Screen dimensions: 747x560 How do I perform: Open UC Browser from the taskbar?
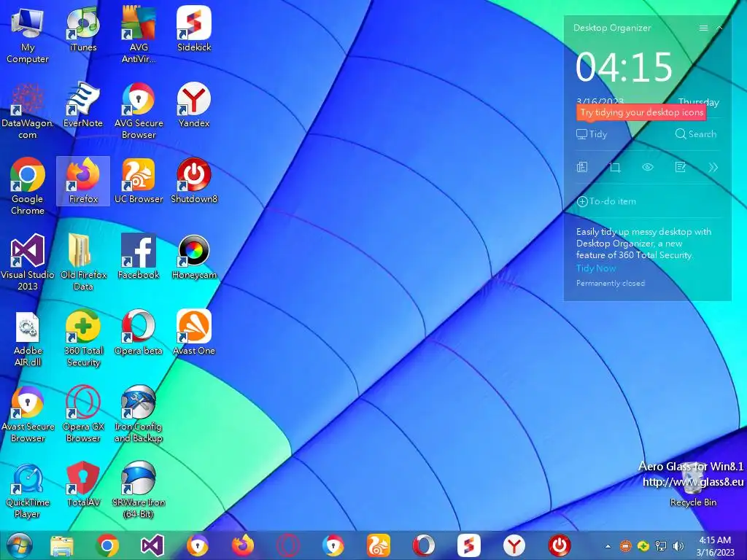tap(379, 545)
